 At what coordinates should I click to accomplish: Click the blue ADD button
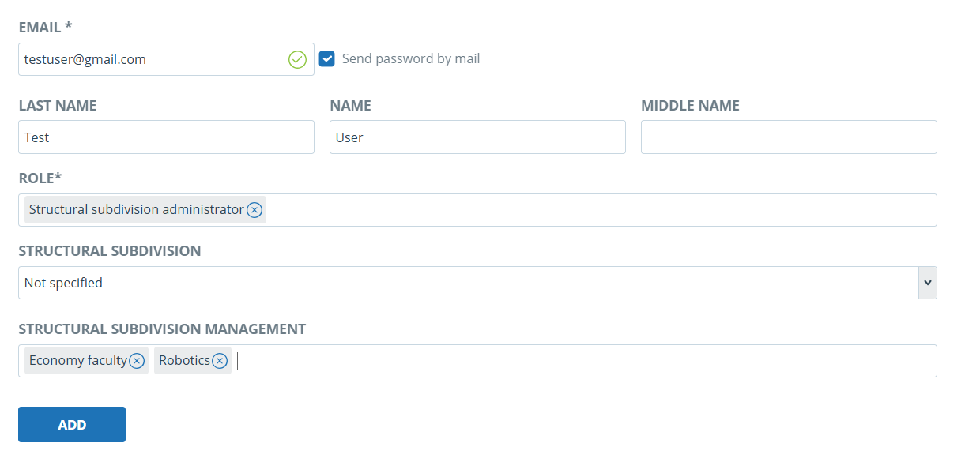[x=72, y=425]
